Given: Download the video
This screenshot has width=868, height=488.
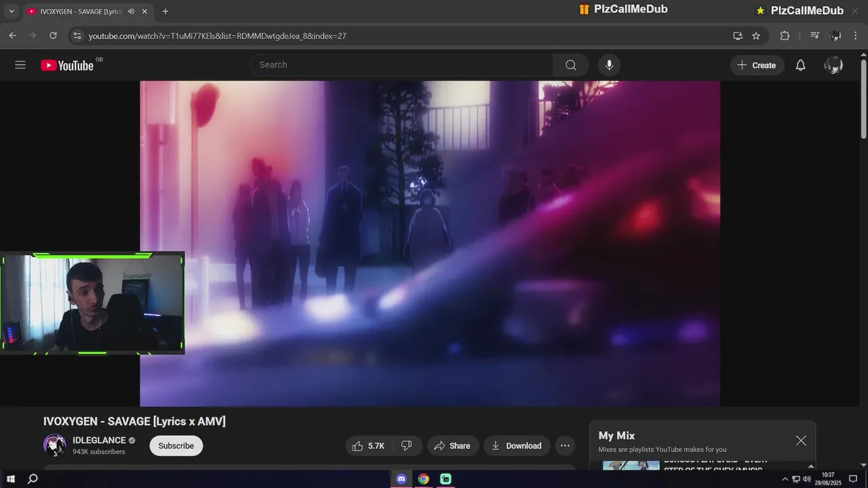Looking at the screenshot, I should 517,445.
